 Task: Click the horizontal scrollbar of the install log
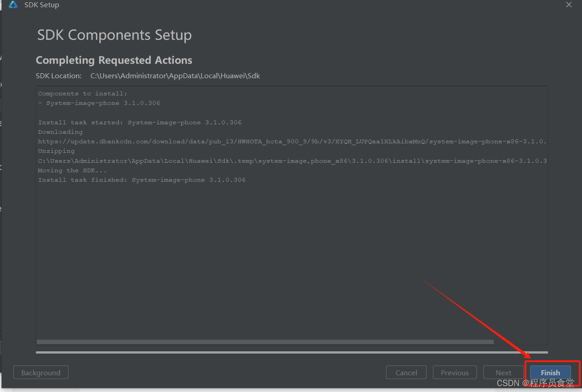click(x=265, y=342)
